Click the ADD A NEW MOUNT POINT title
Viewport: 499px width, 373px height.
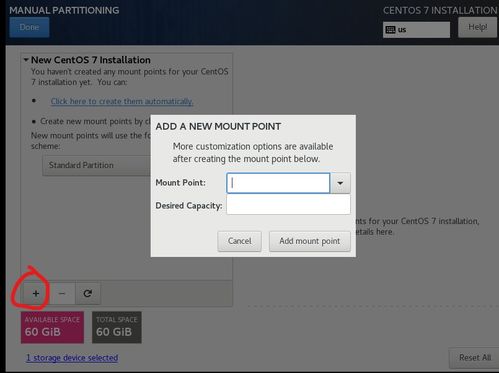(x=218, y=127)
